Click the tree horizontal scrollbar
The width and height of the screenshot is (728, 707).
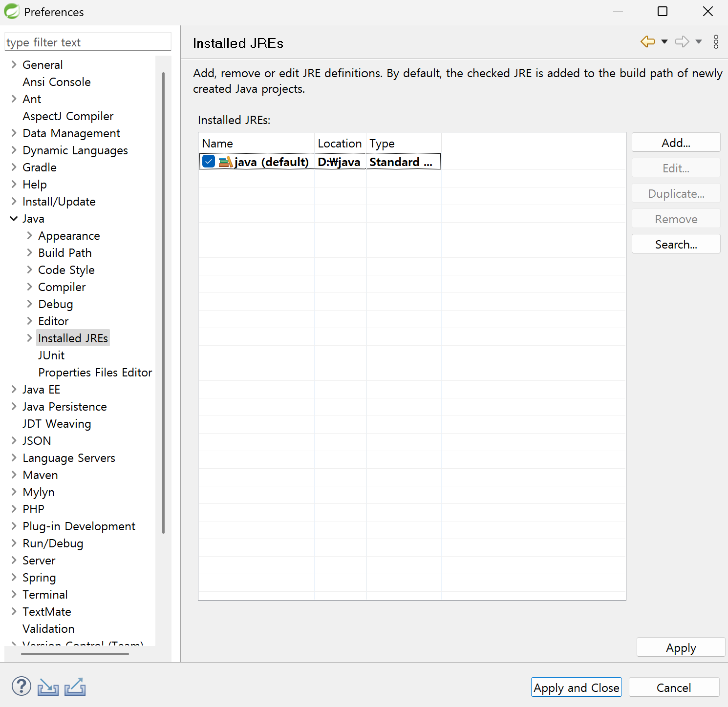75,653
